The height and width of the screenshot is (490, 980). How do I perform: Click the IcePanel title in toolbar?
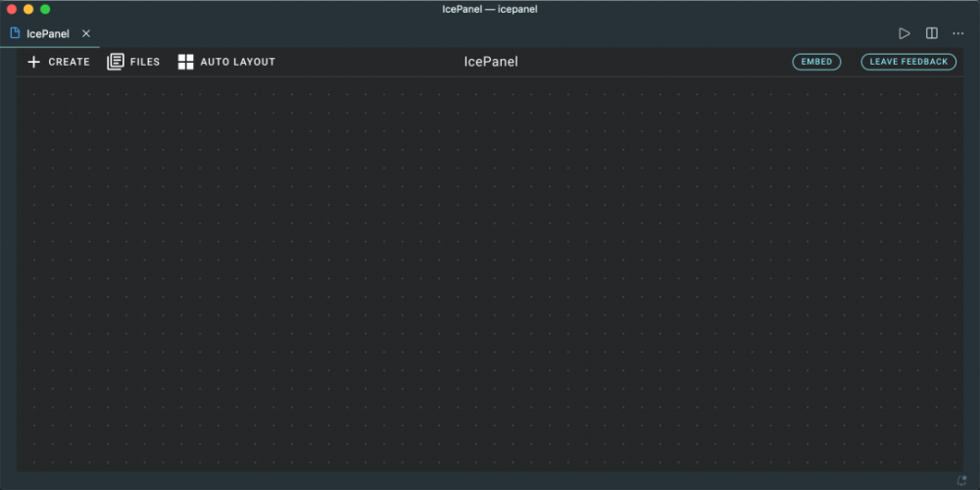click(491, 62)
